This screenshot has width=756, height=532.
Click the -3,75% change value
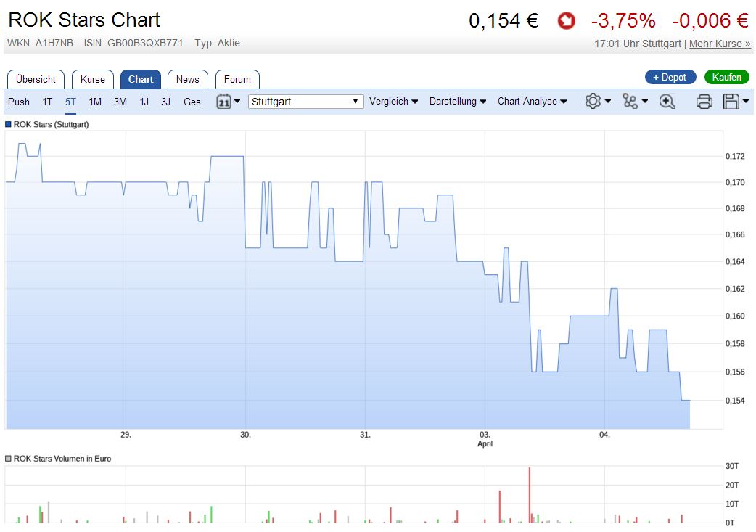tap(623, 21)
